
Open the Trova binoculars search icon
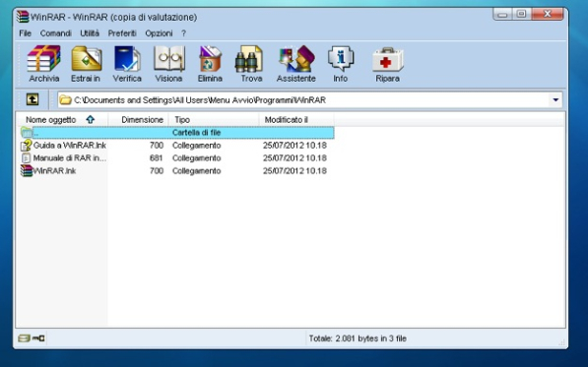249,58
